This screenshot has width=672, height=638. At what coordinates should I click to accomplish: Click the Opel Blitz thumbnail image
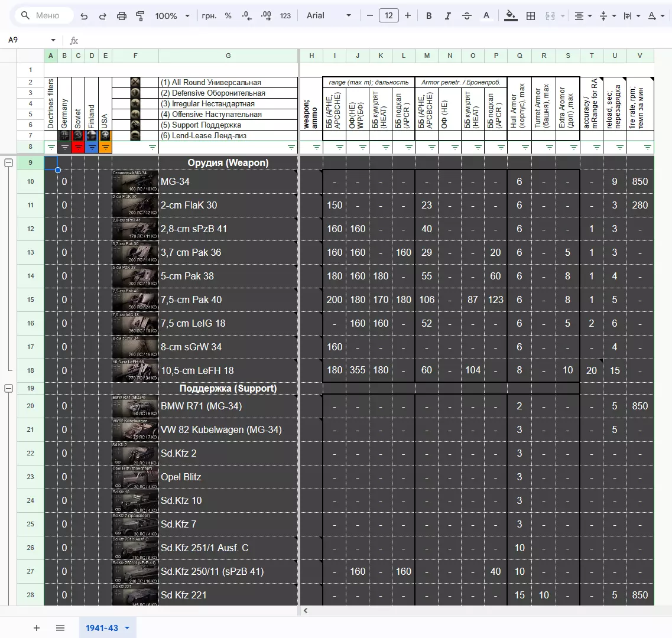135,477
